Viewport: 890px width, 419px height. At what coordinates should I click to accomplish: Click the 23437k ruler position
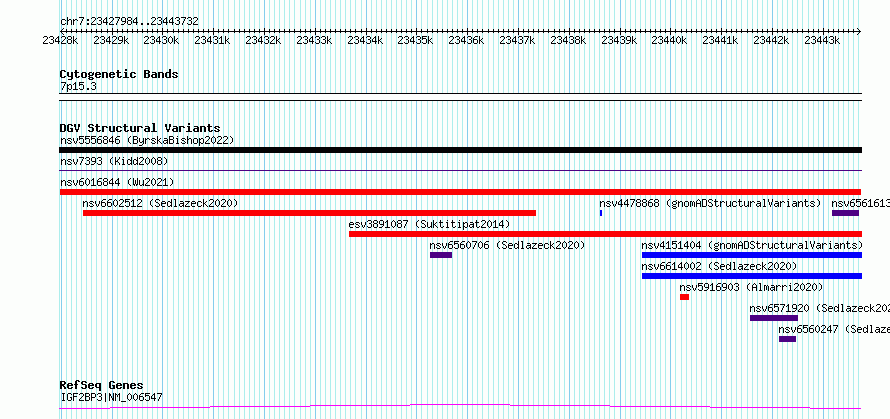tap(518, 40)
